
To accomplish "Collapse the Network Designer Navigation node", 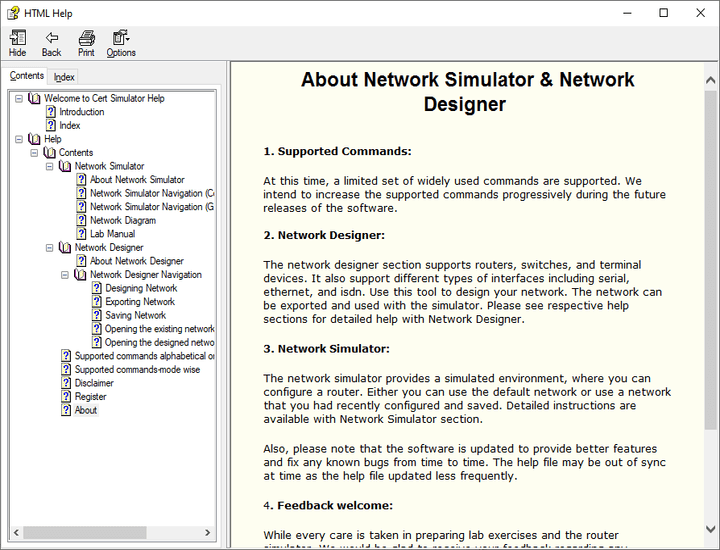I will tap(65, 275).
